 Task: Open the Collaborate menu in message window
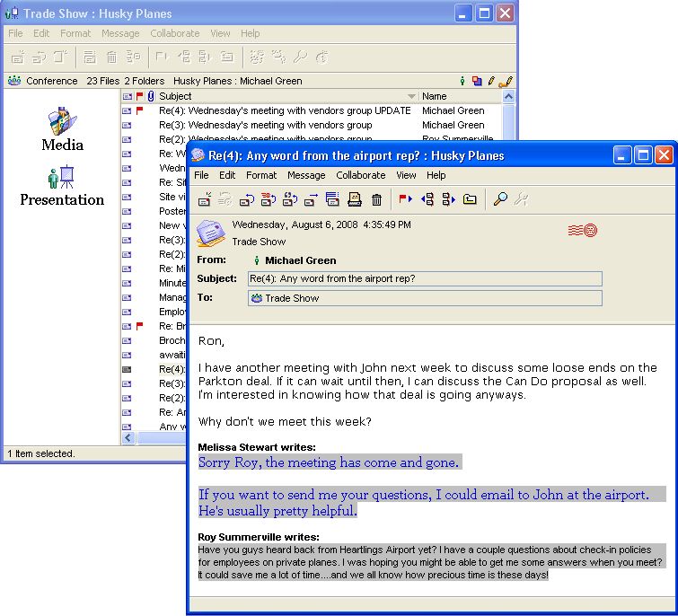(360, 175)
